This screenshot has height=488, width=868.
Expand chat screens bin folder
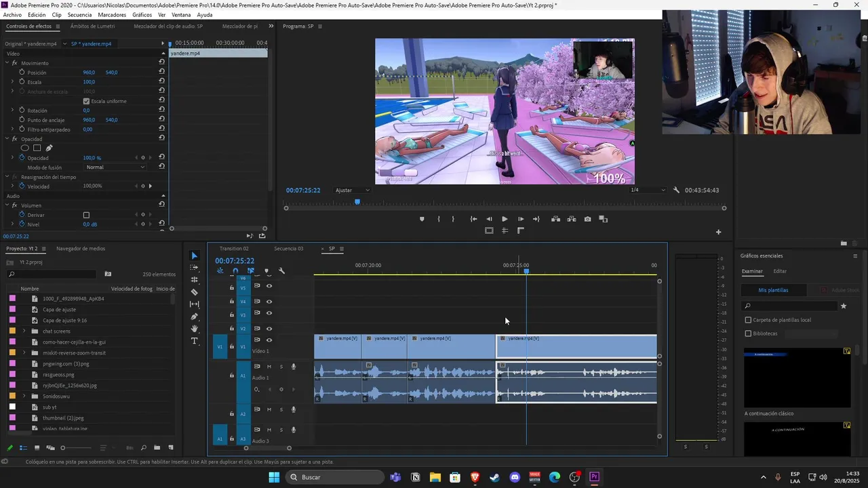pyautogui.click(x=24, y=331)
